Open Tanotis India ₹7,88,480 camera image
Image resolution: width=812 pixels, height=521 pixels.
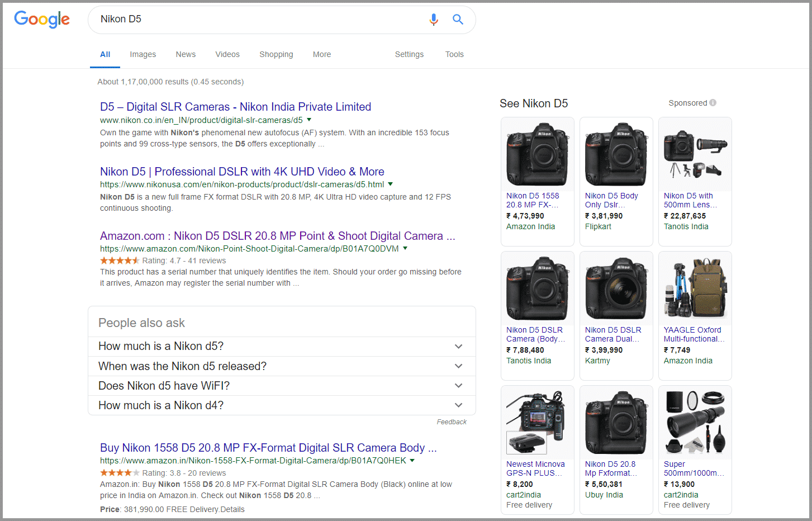pyautogui.click(x=538, y=289)
